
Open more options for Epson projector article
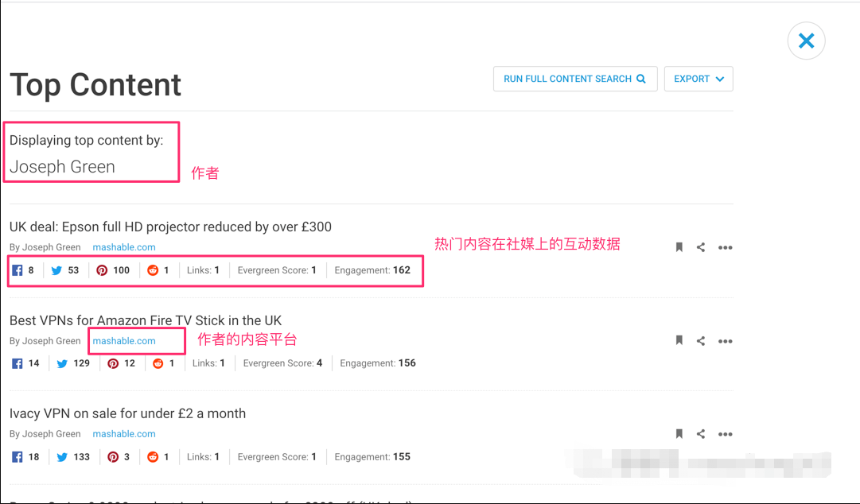(725, 247)
